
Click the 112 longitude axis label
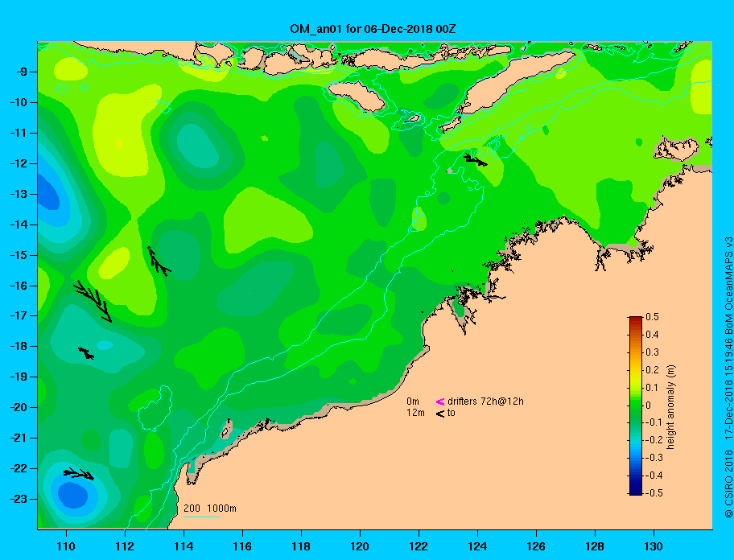click(x=125, y=546)
